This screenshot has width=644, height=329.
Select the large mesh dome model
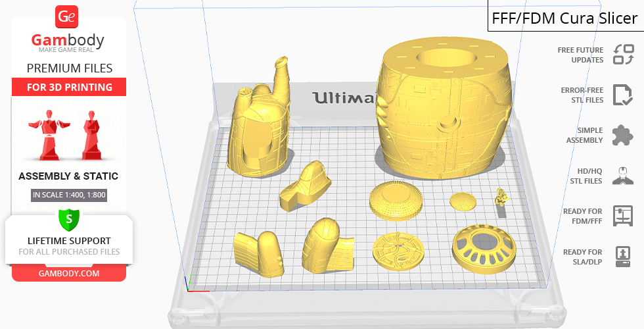pyautogui.click(x=395, y=199)
